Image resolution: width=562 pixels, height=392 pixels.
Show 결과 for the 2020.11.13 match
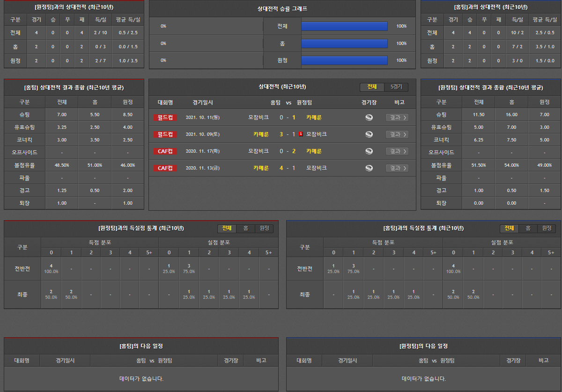[397, 168]
